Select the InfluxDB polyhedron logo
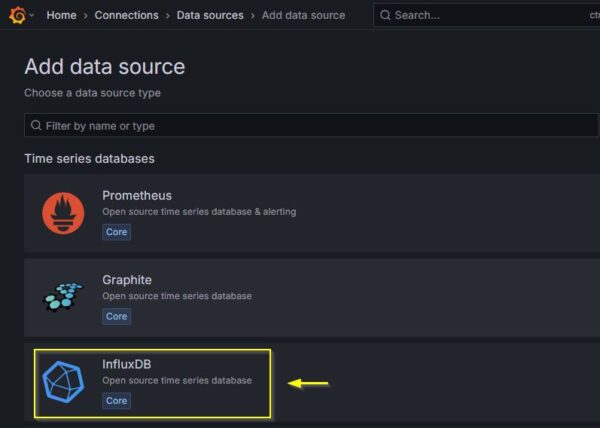600x428 pixels. point(63,382)
